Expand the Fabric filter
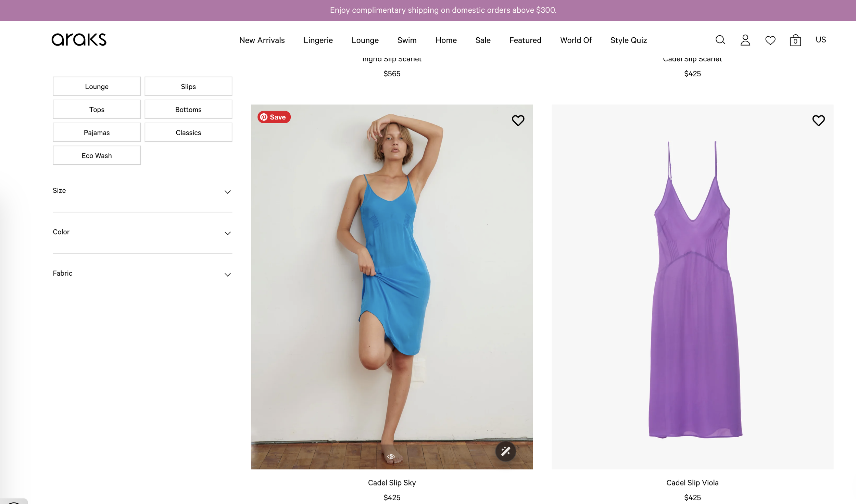The height and width of the screenshot is (504, 856). pyautogui.click(x=142, y=274)
